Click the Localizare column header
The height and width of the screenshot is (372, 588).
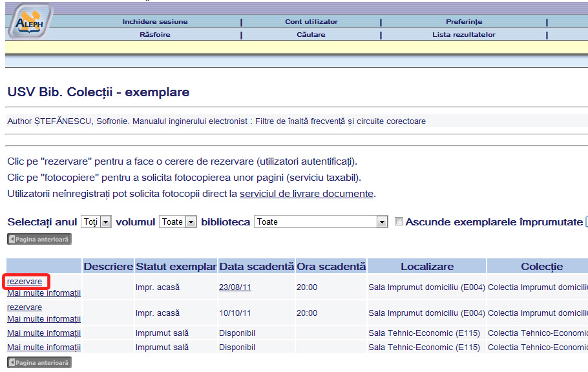tap(426, 266)
